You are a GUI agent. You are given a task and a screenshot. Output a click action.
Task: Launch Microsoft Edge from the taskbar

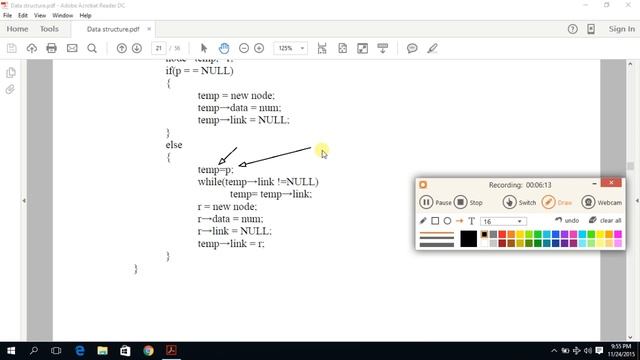[80, 351]
